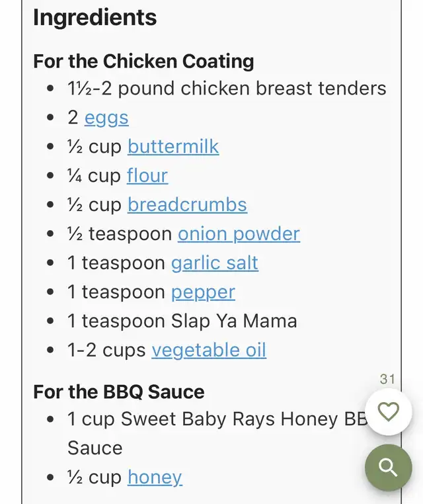Visit the onion powder link
This screenshot has width=423, height=504.
coord(239,234)
